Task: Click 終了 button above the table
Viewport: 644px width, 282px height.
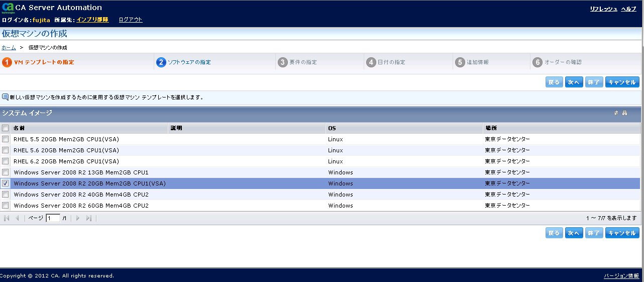Action: pos(594,82)
